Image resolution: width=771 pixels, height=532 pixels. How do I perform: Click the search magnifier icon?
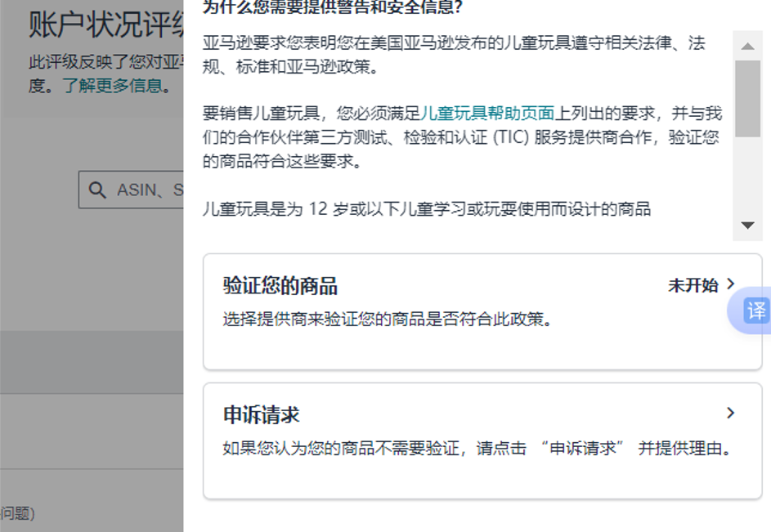pos(96,190)
